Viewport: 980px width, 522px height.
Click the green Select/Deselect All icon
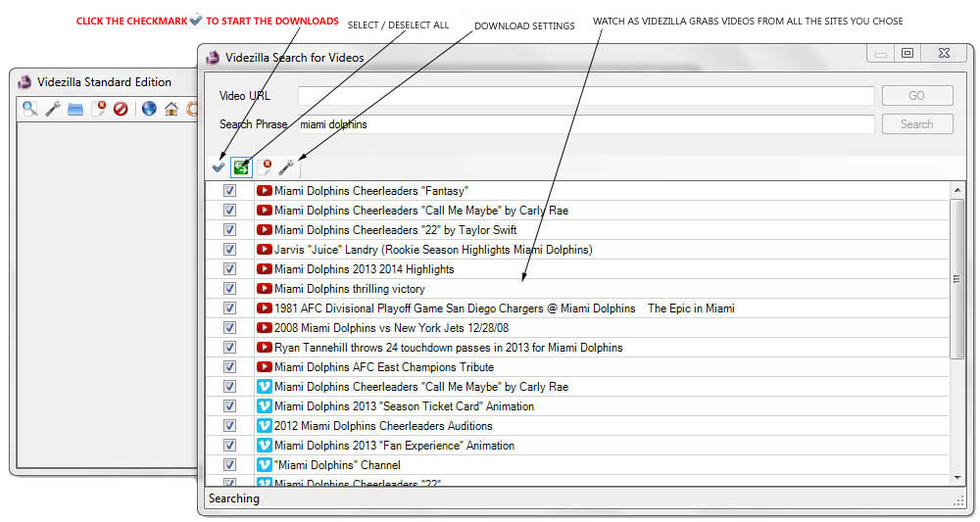coord(241,167)
